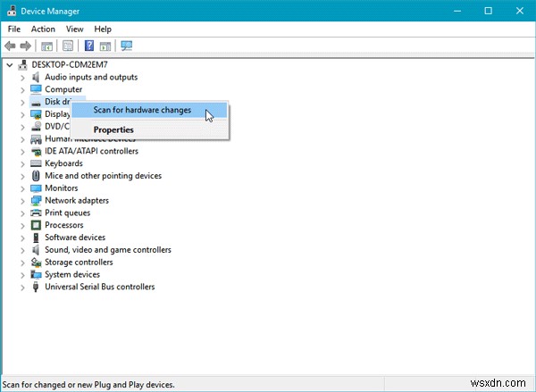
Task: Click the blue Help question-mark icon
Action: coord(89,46)
